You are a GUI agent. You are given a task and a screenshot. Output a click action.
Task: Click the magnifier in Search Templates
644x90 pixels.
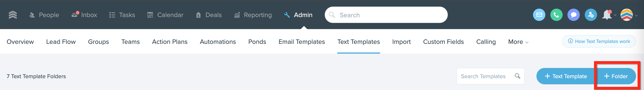[518, 76]
